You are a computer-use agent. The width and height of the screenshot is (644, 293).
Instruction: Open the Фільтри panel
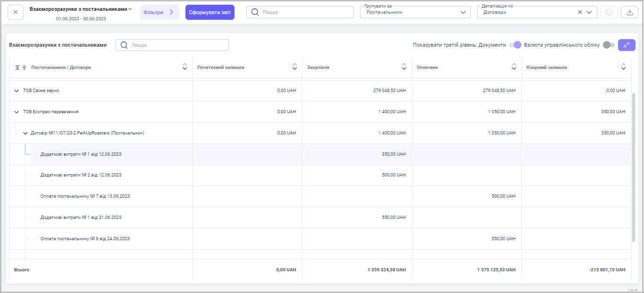(x=159, y=12)
